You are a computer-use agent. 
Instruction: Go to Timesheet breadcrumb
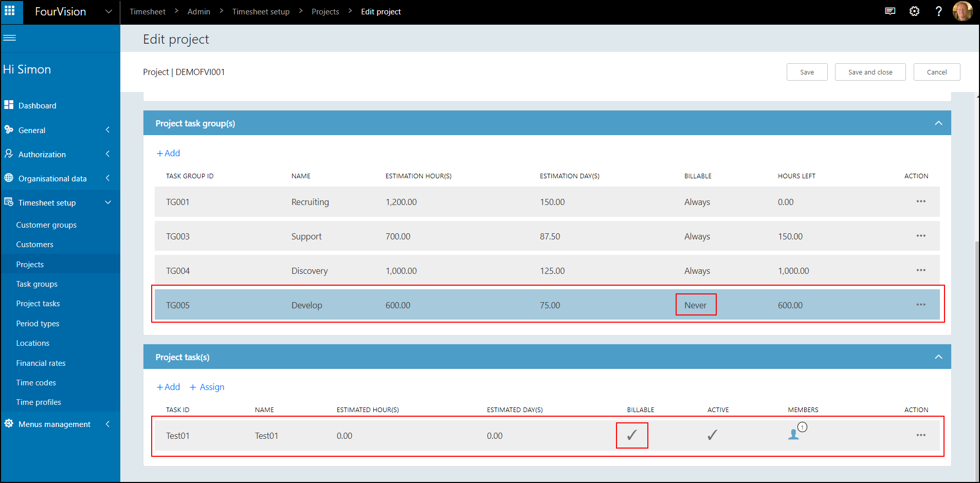click(x=148, y=11)
